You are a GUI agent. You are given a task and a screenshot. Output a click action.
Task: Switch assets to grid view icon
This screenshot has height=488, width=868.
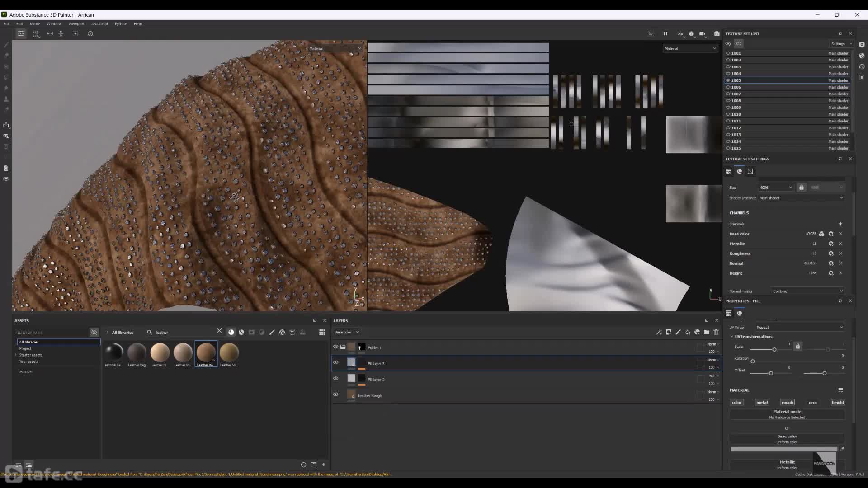coord(322,332)
